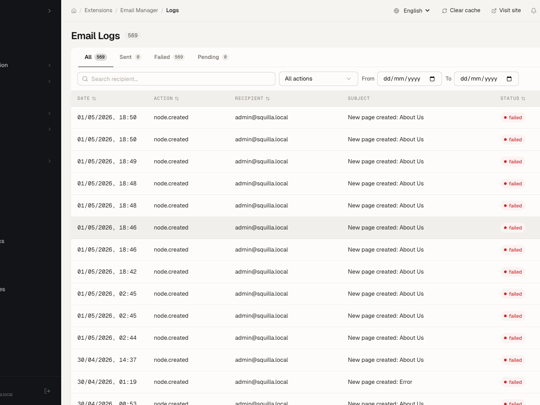Image resolution: width=540 pixels, height=405 pixels.
Task: Switch to the Failed tab
Action: coord(169,57)
